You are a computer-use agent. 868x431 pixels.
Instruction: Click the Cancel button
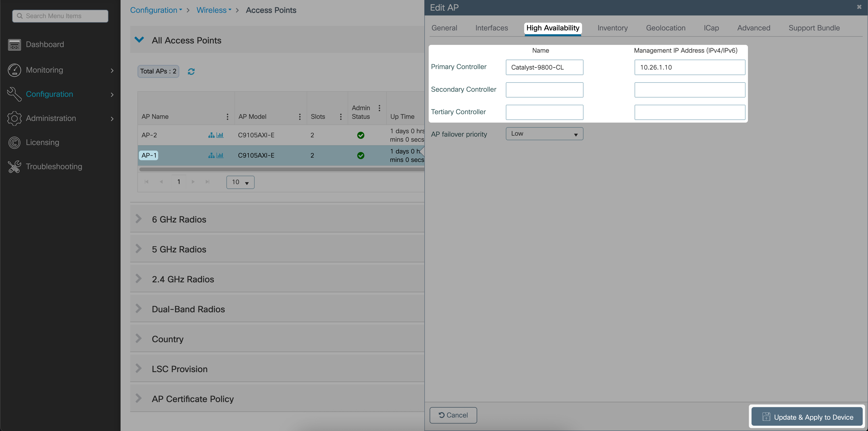click(x=453, y=415)
